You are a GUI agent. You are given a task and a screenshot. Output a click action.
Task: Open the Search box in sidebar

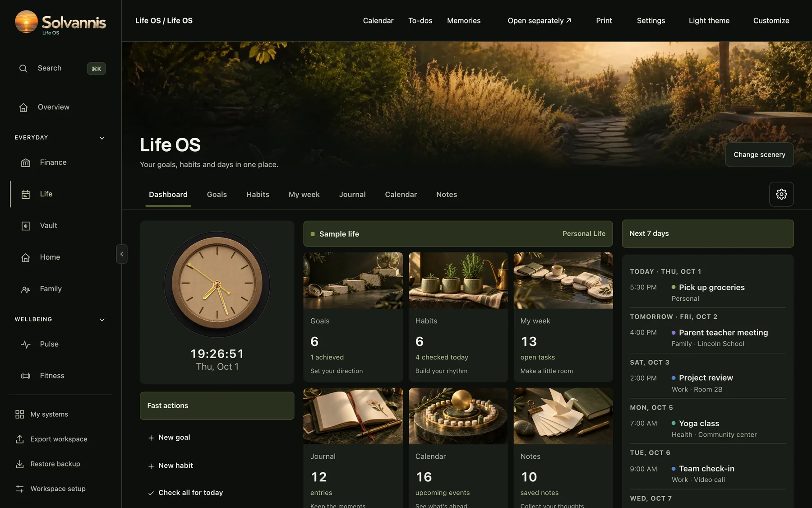(60, 68)
